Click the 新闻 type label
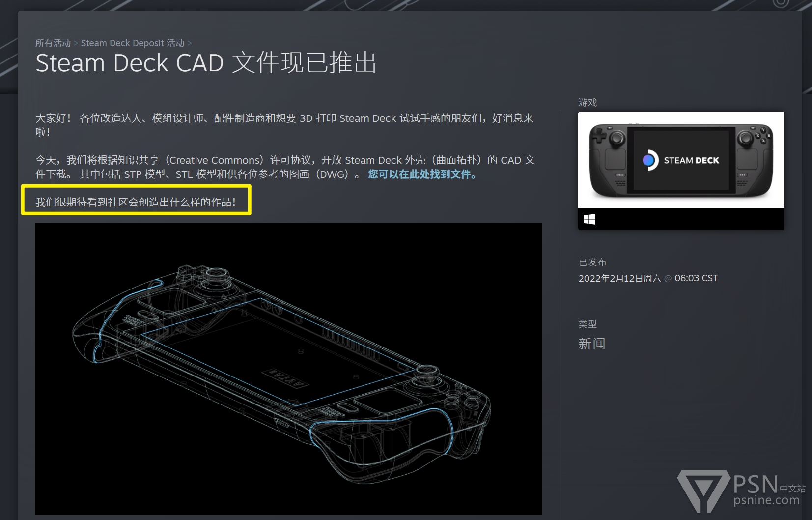Viewport: 812px width, 520px height. pos(591,344)
